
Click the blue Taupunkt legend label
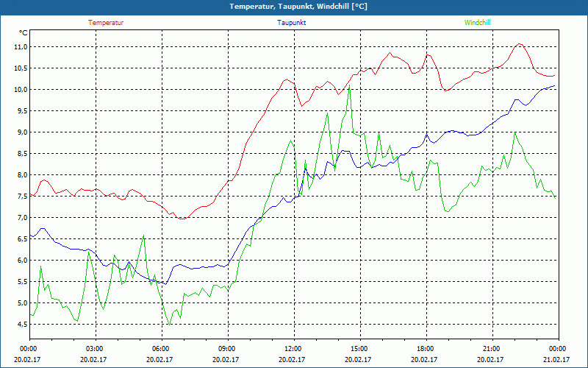pos(291,23)
